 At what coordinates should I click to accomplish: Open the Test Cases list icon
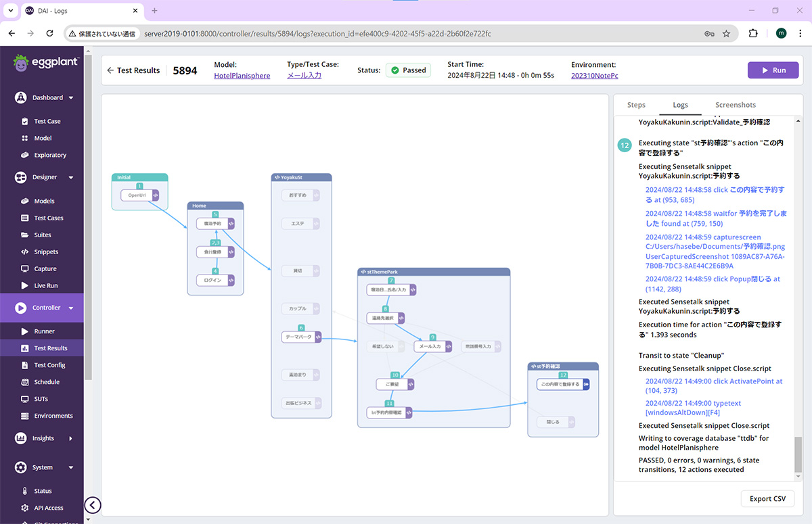(x=25, y=218)
